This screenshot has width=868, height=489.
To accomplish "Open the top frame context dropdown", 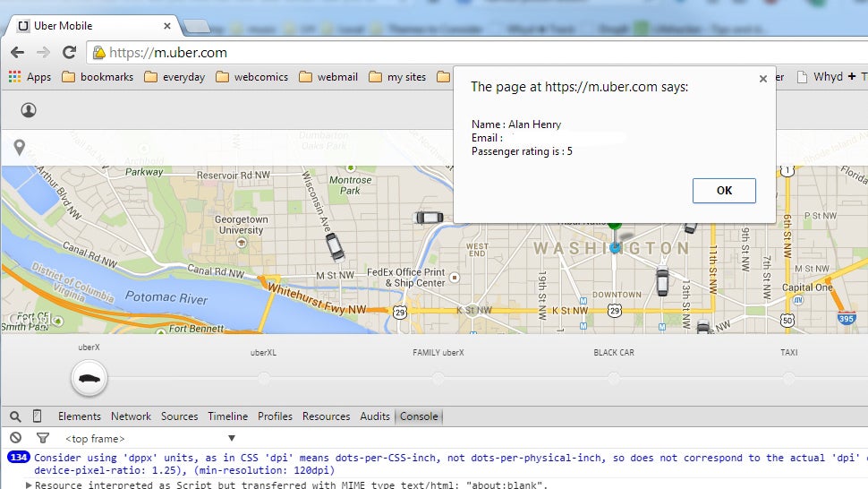I will (x=150, y=439).
